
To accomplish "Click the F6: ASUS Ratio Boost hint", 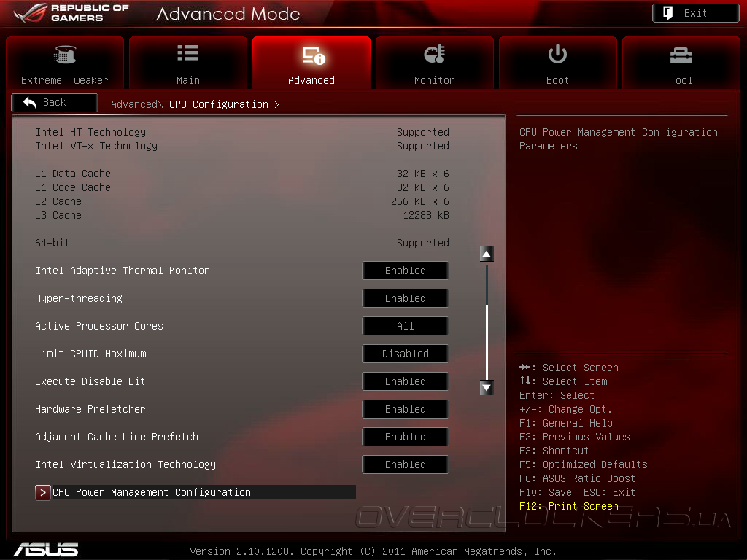I will (x=578, y=478).
